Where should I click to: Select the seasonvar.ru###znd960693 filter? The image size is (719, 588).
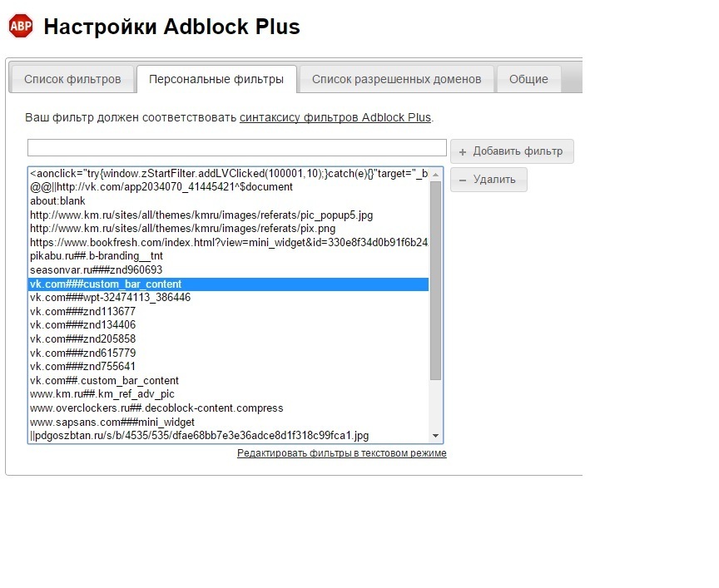point(96,270)
